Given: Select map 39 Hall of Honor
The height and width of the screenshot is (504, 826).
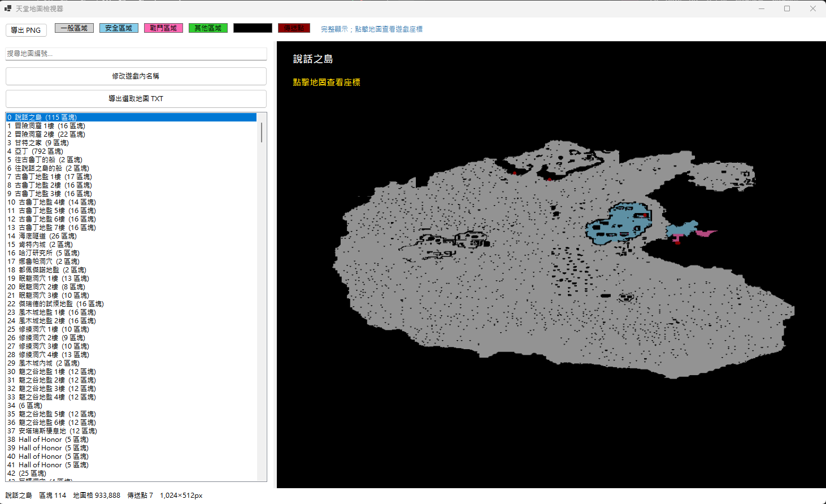Looking at the screenshot, I should click(131, 447).
